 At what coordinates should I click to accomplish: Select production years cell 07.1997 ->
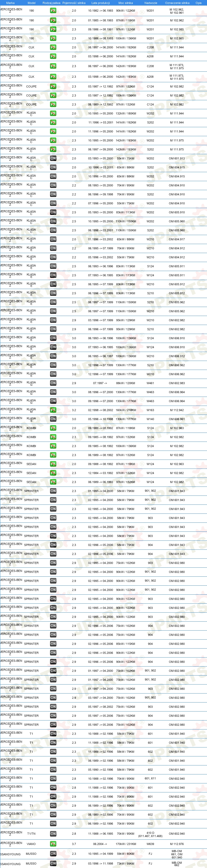[x=101, y=383]
